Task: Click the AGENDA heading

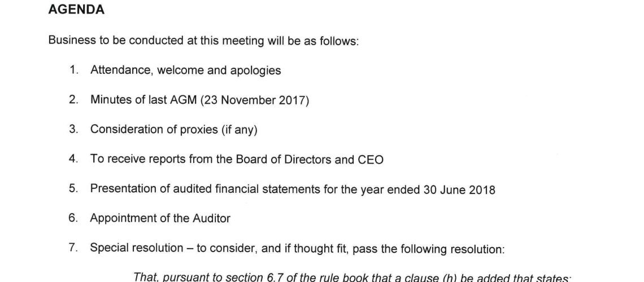Action: [x=76, y=10]
